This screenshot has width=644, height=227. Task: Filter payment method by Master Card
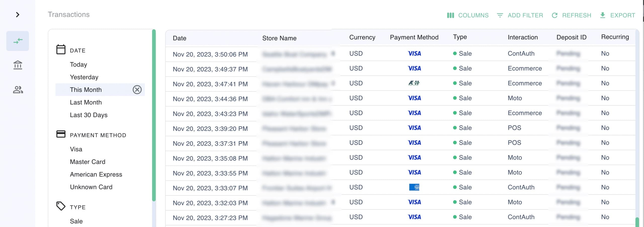88,162
